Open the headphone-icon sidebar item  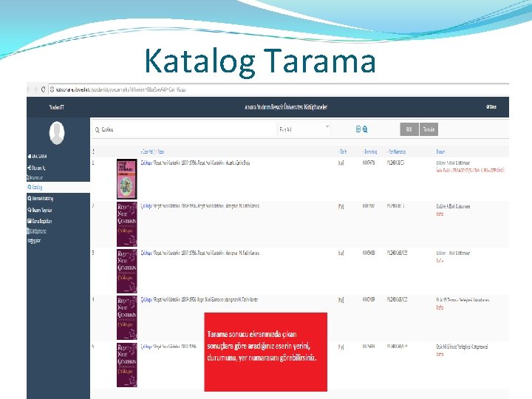click(39, 210)
